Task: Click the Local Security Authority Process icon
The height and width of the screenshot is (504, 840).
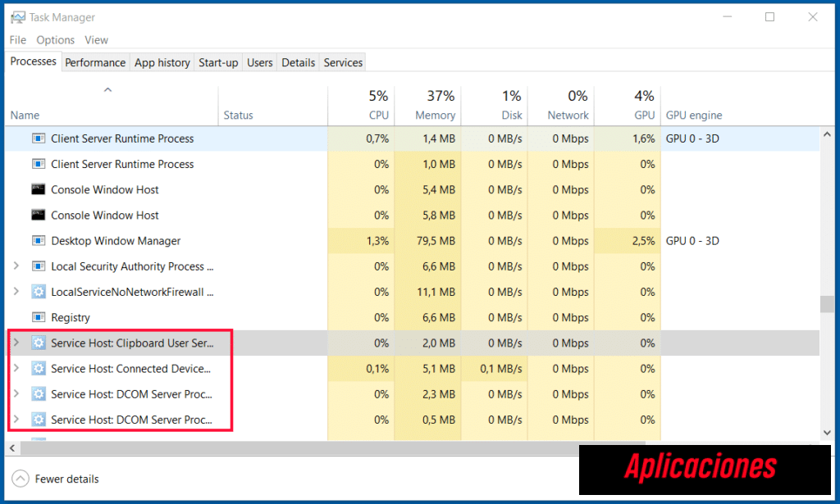Action: pos(38,266)
